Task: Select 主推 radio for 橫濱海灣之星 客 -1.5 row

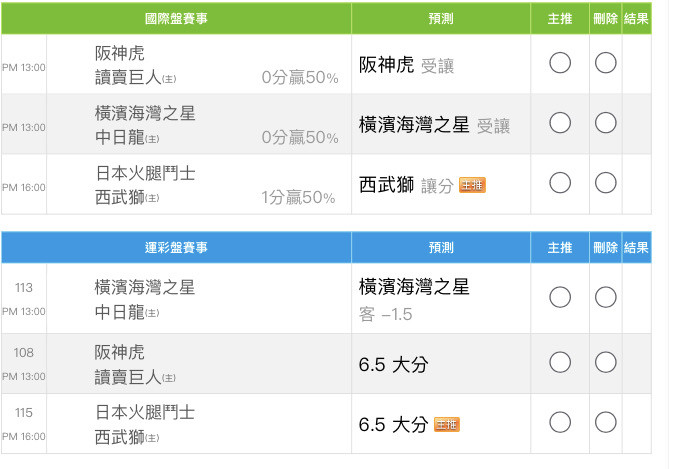Action: coord(560,297)
